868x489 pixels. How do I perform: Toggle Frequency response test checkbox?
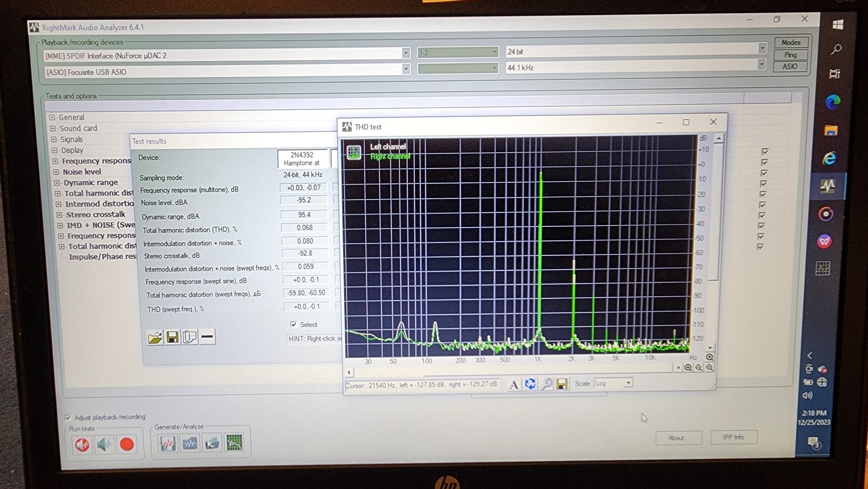765,151
